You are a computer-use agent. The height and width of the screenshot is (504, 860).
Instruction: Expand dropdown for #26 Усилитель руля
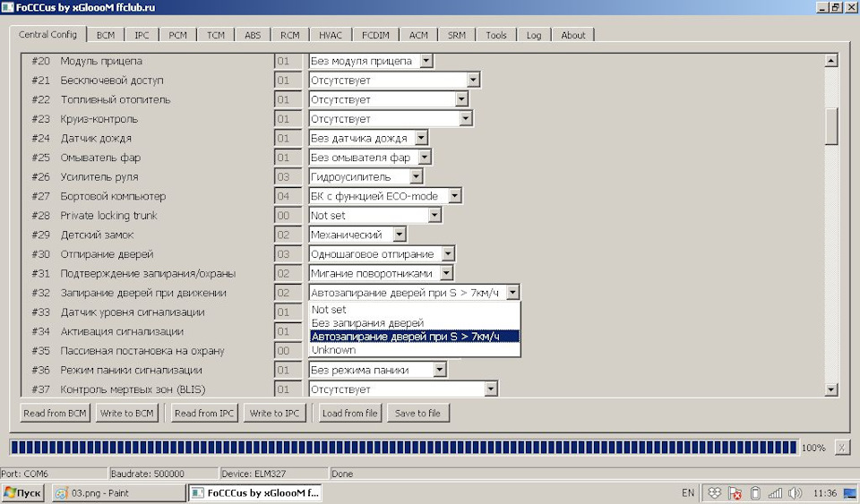[x=416, y=176]
